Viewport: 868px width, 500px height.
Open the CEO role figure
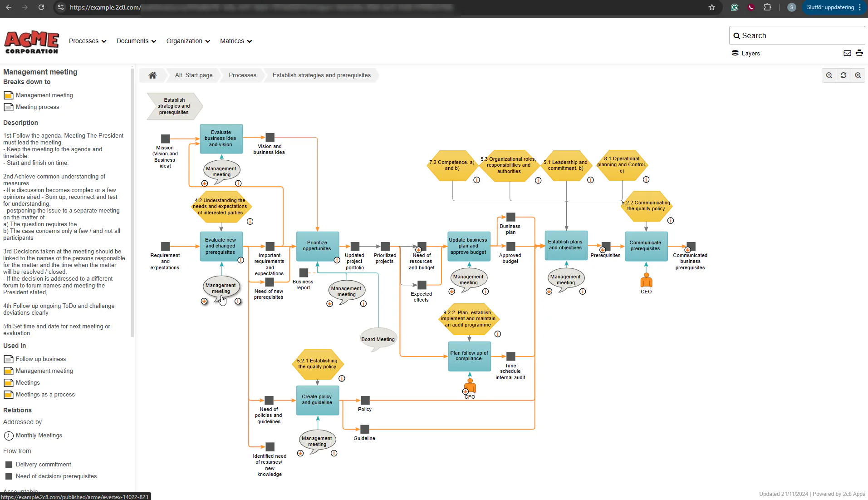tap(646, 281)
